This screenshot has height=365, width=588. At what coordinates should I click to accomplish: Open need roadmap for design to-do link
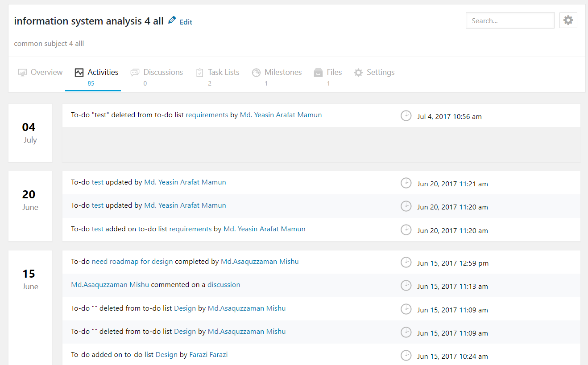pyautogui.click(x=133, y=262)
